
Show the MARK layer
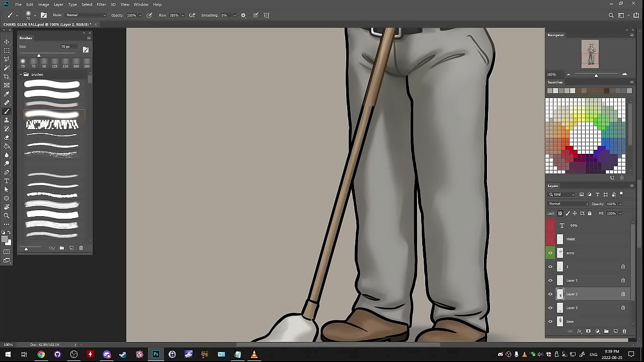(x=550, y=239)
